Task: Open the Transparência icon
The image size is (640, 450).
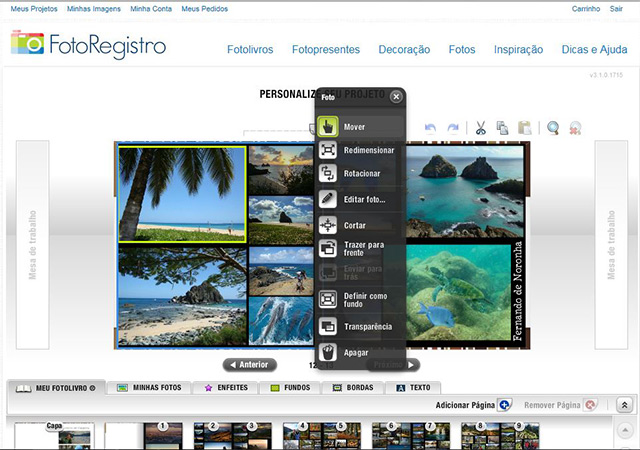Action: tap(328, 326)
